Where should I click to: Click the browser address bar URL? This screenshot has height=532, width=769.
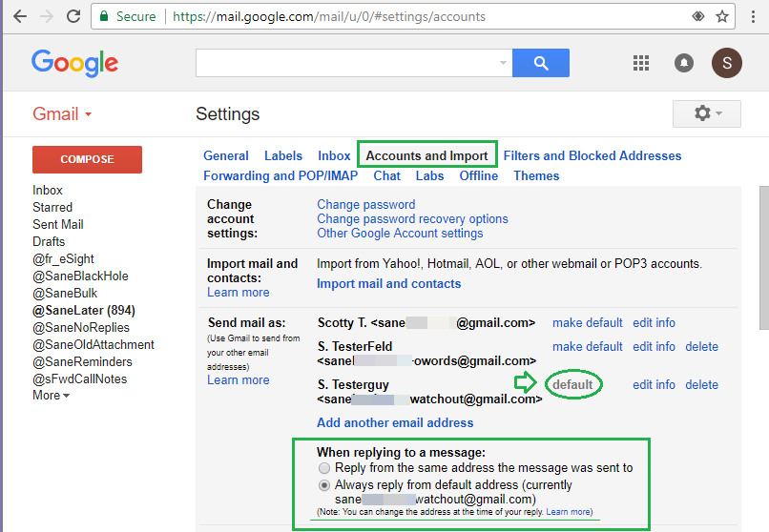tap(329, 16)
